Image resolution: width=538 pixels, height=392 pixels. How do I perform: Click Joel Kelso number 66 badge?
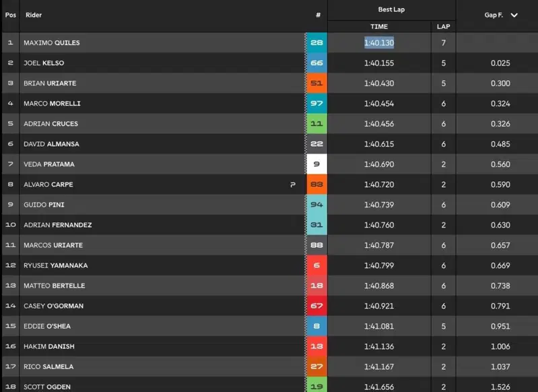coord(316,63)
